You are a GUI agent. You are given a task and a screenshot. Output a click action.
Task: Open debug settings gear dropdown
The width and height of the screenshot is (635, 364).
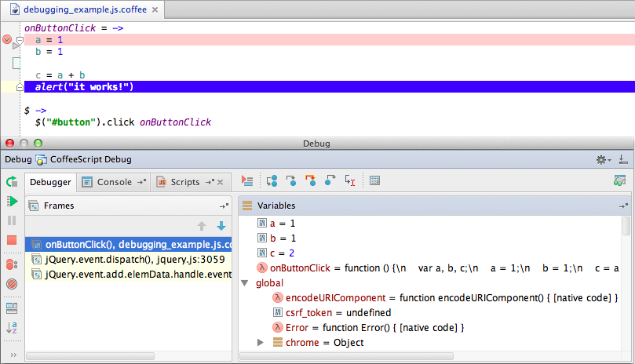[603, 160]
